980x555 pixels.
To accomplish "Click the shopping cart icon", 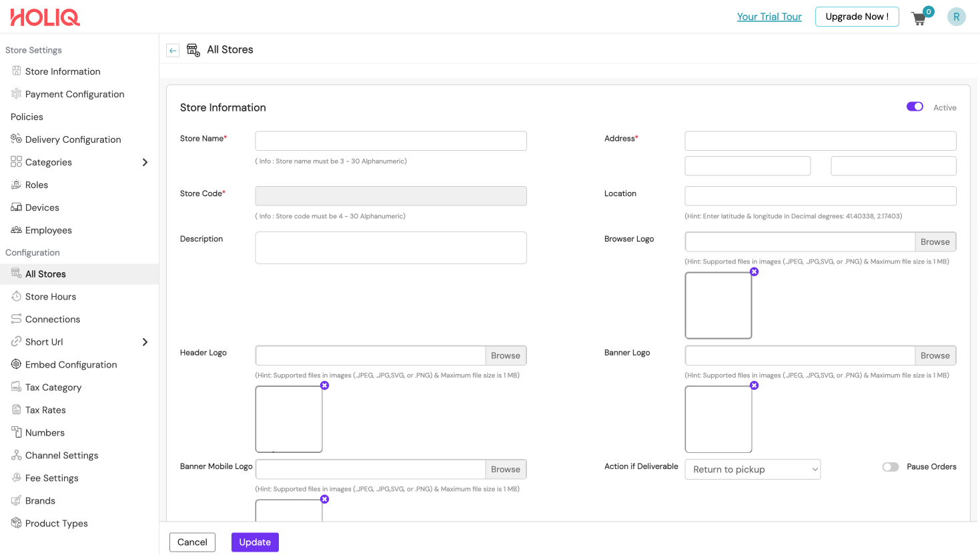I will point(919,18).
